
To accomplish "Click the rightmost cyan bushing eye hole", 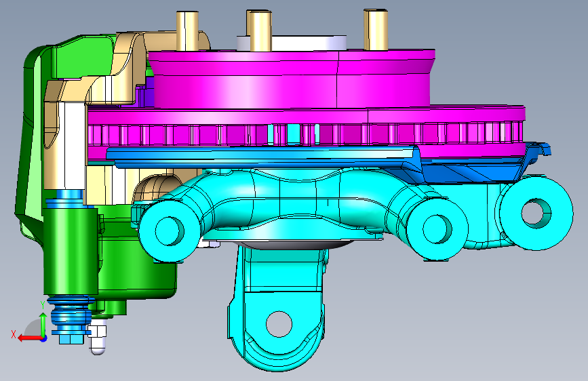I will point(536,214).
